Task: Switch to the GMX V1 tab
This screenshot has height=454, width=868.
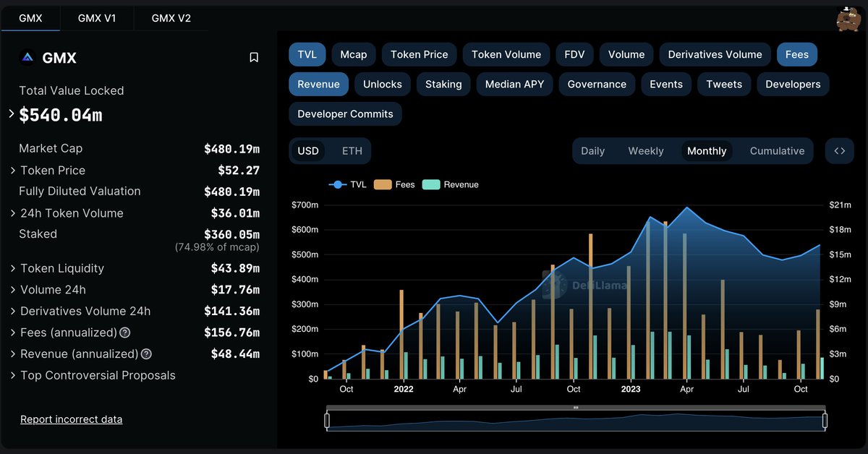Action: [x=97, y=18]
